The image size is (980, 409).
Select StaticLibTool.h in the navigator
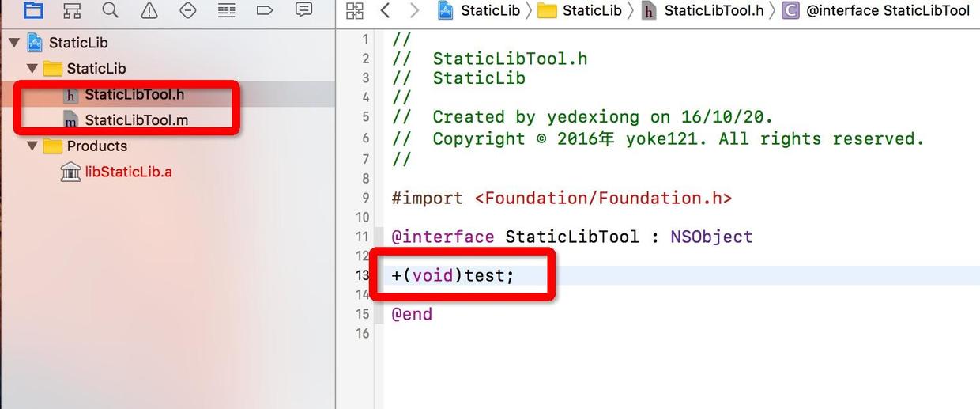(x=134, y=95)
